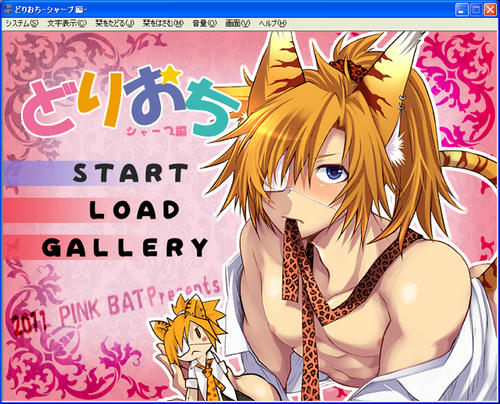This screenshot has width=500, height=404.
Task: Open the システム(S) menu
Action: tap(22, 23)
